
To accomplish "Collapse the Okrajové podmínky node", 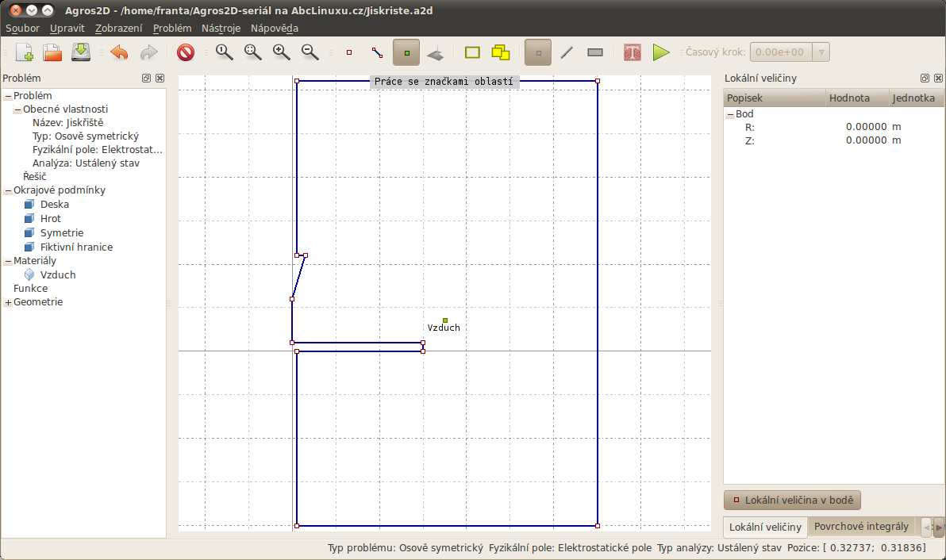I will [x=8, y=190].
